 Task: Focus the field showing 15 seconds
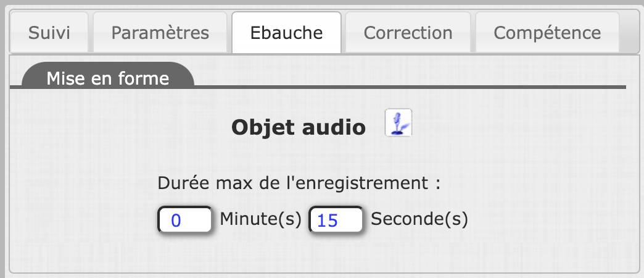[x=336, y=220]
